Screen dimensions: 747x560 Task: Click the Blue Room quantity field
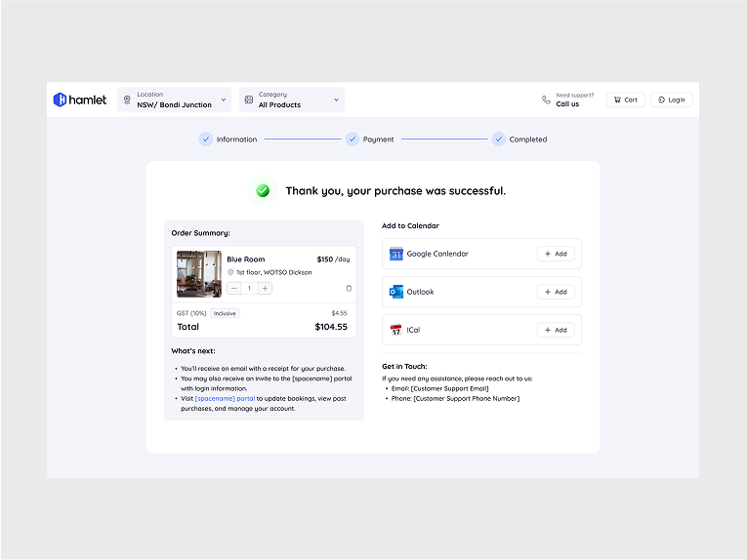click(249, 289)
